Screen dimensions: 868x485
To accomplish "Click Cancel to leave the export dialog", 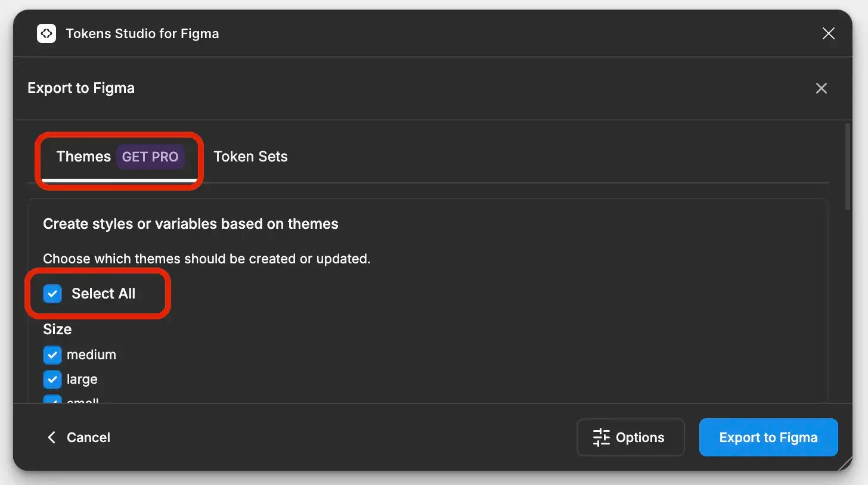I will [88, 437].
